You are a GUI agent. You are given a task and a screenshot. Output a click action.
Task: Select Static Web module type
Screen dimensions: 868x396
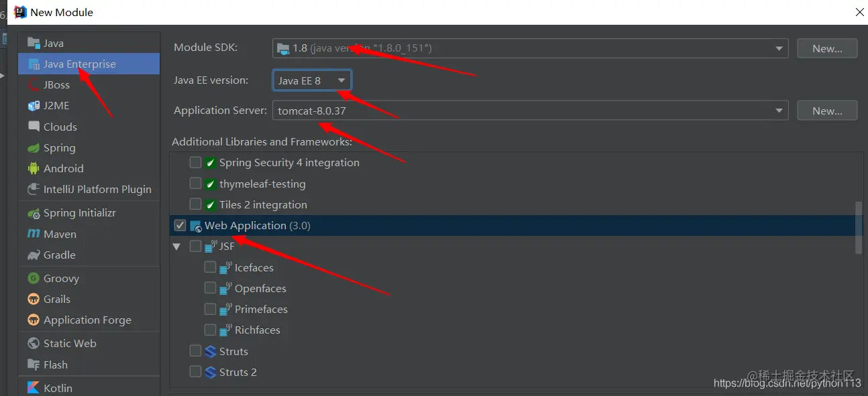[89, 343]
